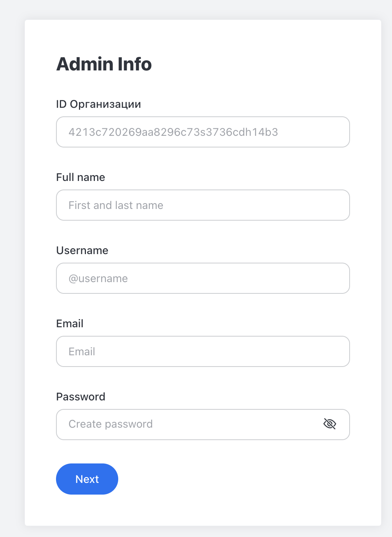The width and height of the screenshot is (392, 537).
Task: Focus the Username input field
Action: (x=203, y=278)
